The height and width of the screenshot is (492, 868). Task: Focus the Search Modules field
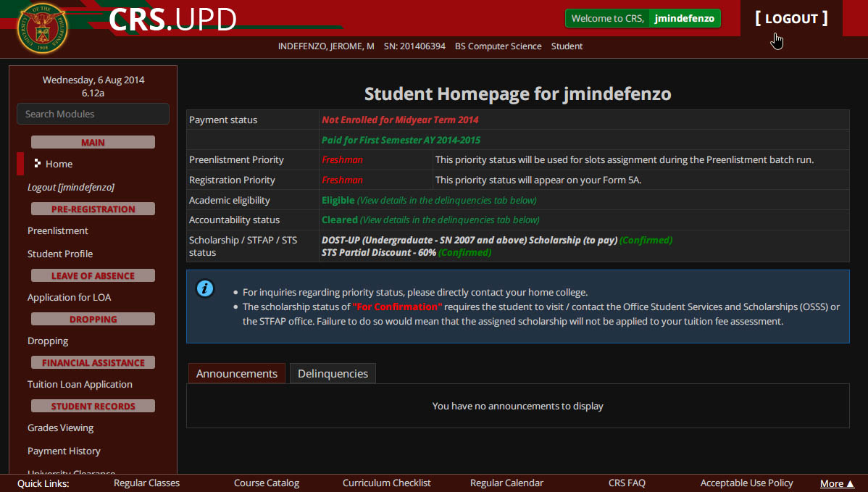click(x=93, y=114)
